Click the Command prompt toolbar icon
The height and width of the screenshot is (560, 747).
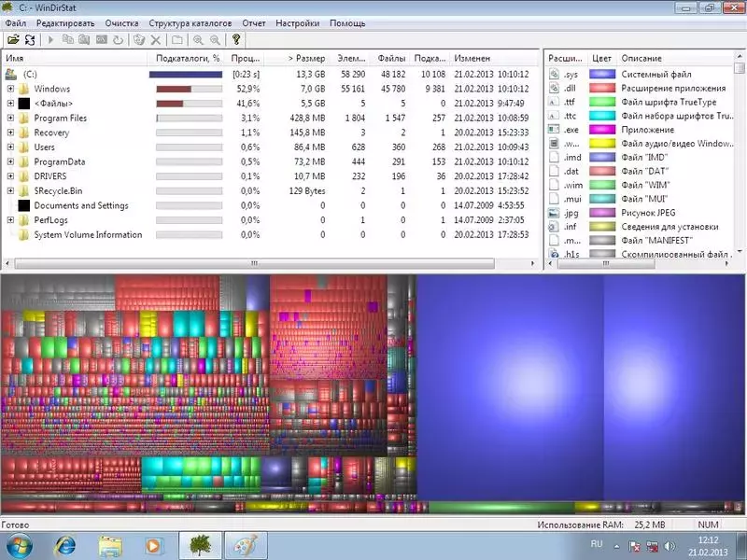(102, 39)
